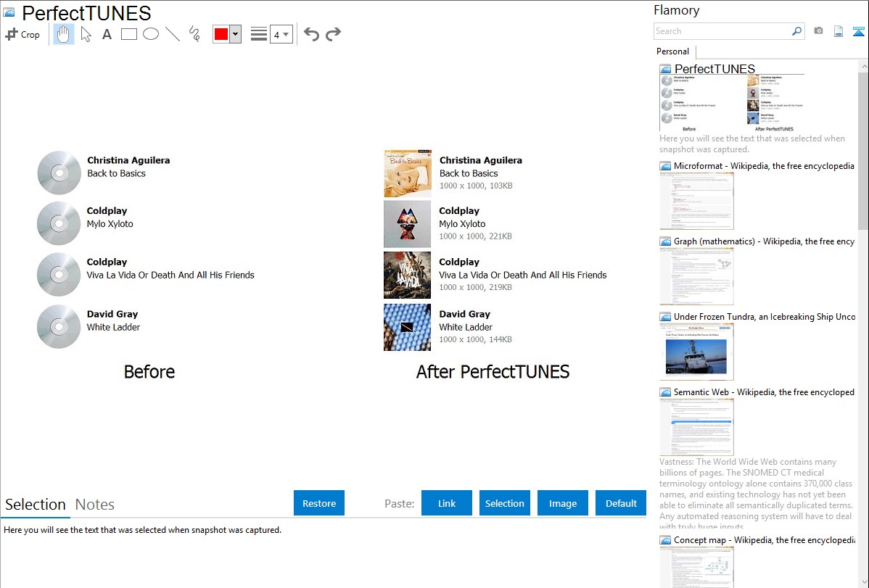Screen dimensions: 869x588
Task: Click the Microformat snapshot thumbnail
Action: point(696,201)
